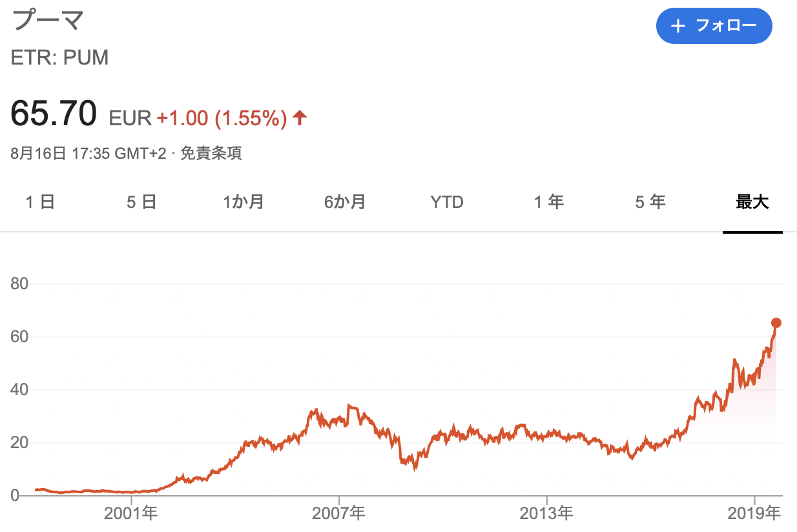Screen dimensions: 797x532
Task: Click the 2019年 axis label
Action: point(754,514)
